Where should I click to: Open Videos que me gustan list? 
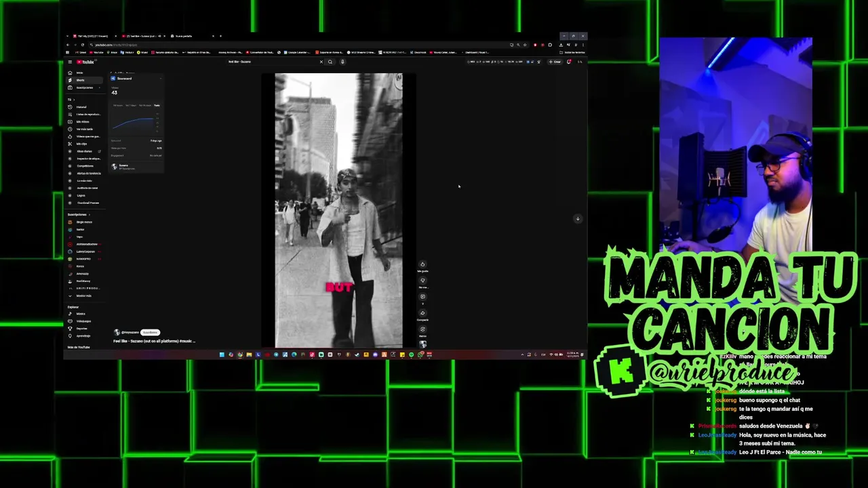(x=84, y=136)
